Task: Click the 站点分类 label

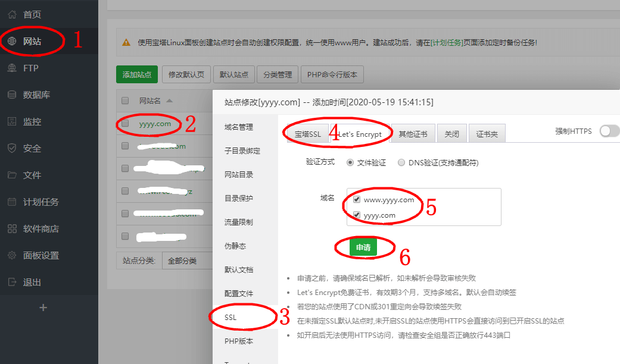Action: tap(139, 261)
